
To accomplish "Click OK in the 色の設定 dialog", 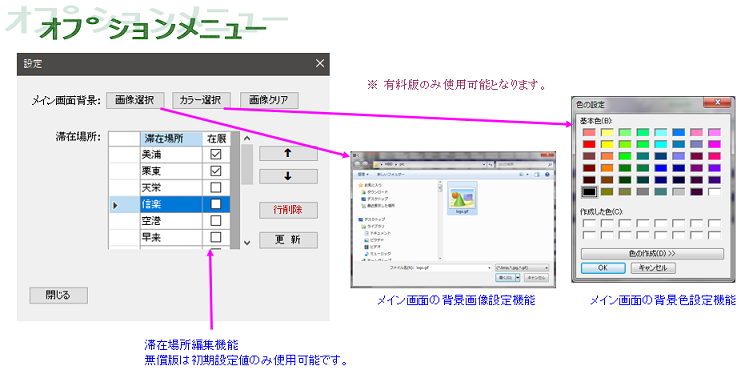I will [x=603, y=268].
